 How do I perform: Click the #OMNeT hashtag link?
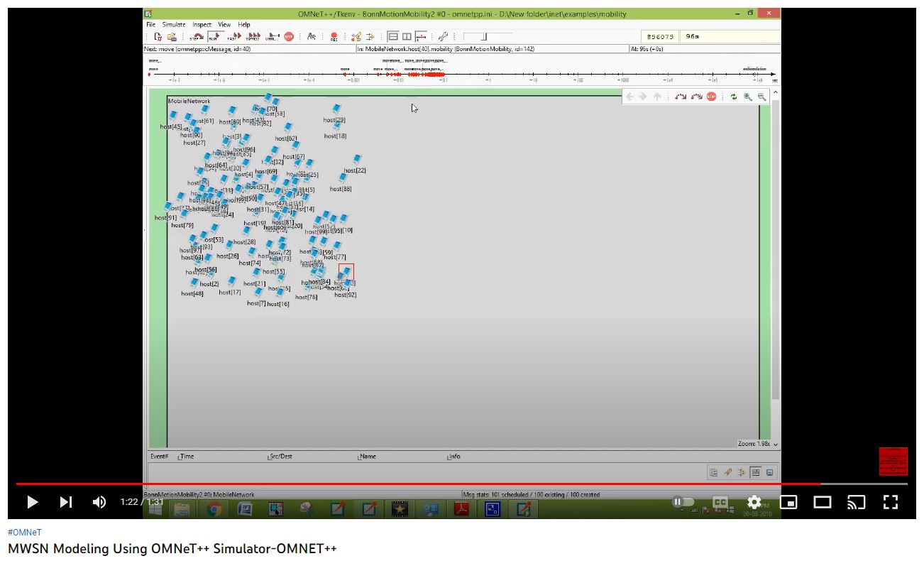[x=25, y=532]
